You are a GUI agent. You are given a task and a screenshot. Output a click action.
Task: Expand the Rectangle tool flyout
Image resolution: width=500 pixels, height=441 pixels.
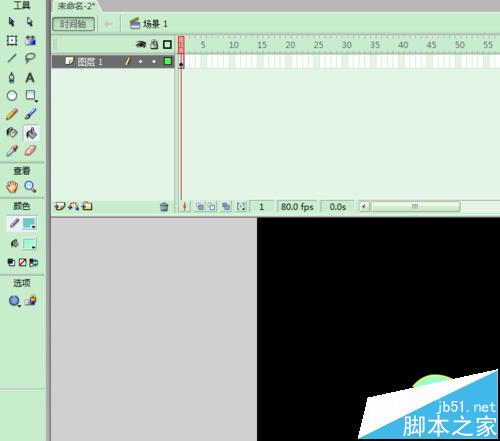tap(31, 96)
